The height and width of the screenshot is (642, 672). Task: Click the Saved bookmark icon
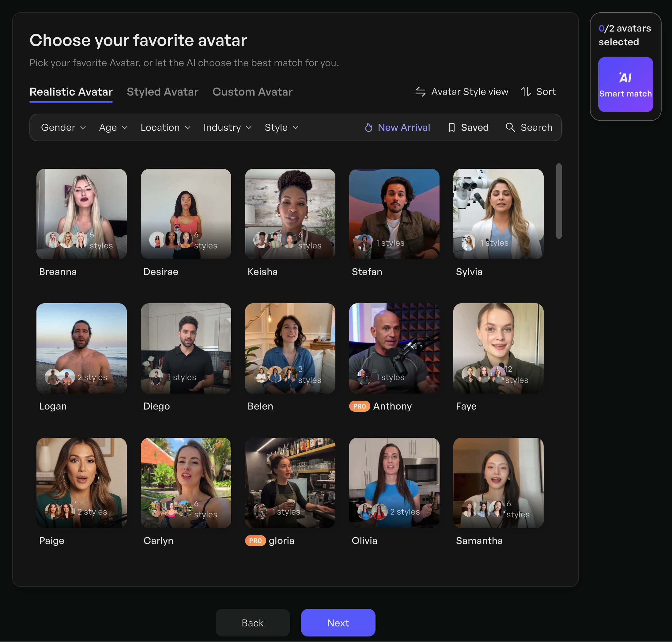[451, 128]
